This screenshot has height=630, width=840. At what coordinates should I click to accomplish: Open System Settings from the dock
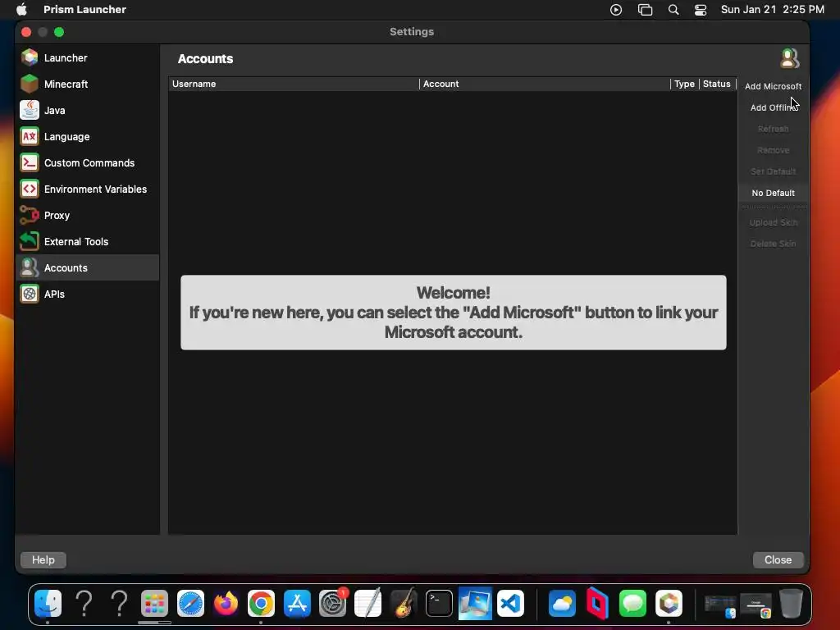pos(333,604)
